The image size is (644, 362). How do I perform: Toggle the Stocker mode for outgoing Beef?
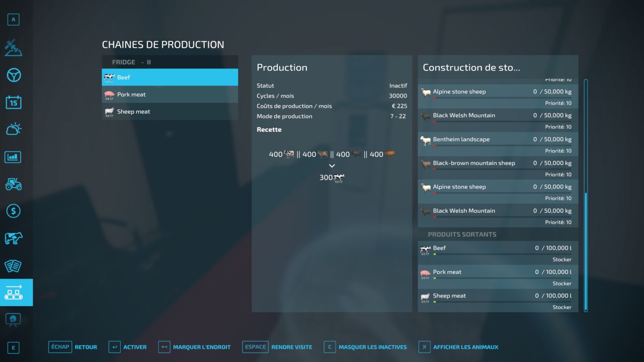click(562, 259)
